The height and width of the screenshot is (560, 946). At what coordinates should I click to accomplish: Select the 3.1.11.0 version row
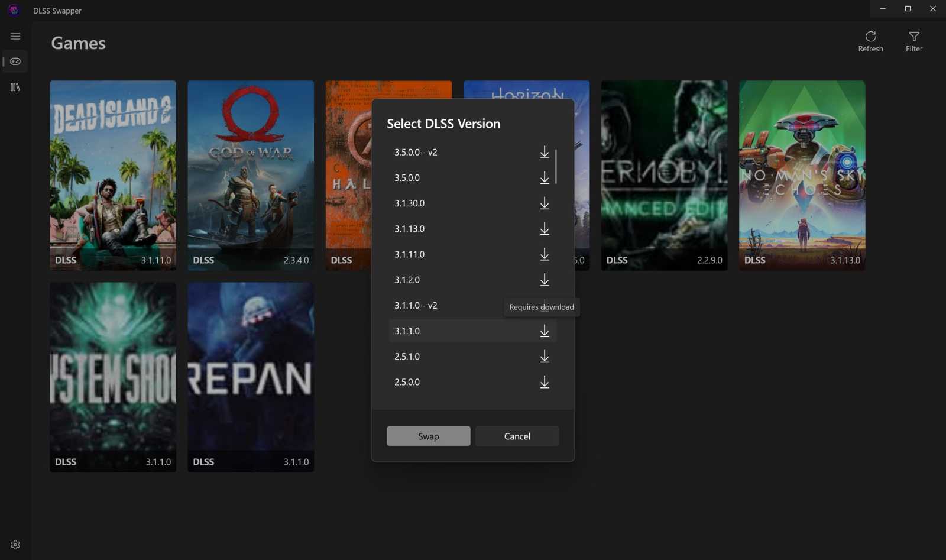click(x=472, y=254)
